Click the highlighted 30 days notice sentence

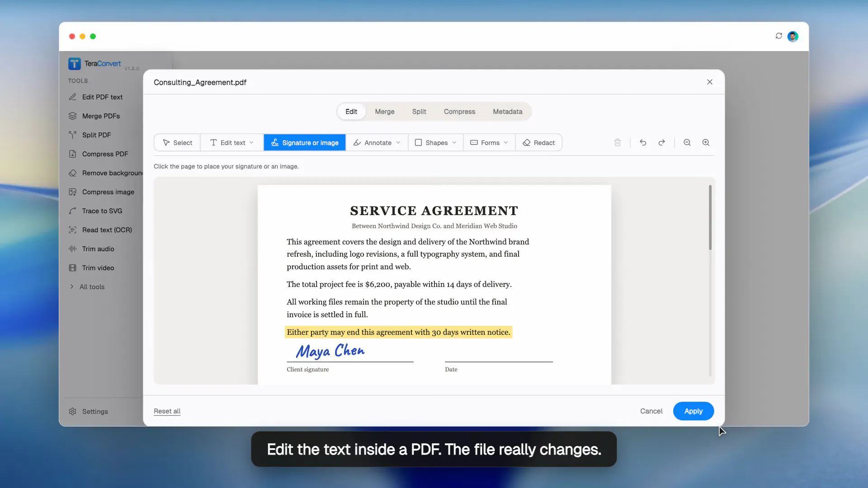(x=398, y=332)
